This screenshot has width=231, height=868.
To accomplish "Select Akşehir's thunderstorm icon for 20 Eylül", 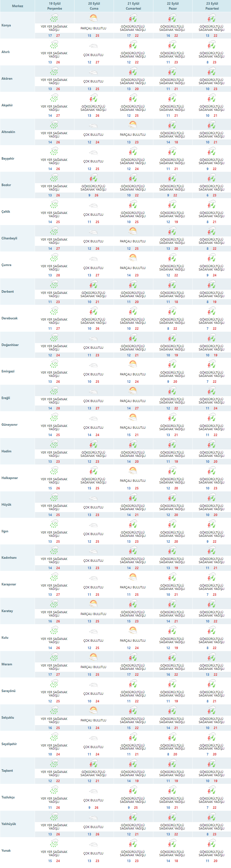I will coord(93,98).
